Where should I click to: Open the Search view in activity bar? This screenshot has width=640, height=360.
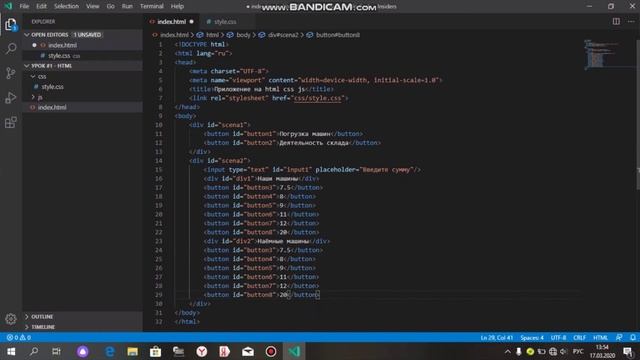[11, 49]
